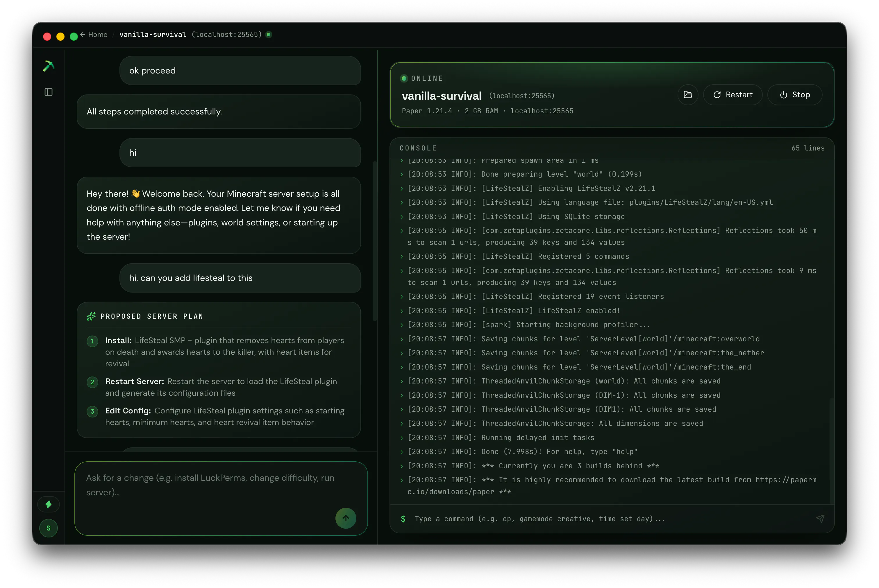Click green status dot next to localhost:25565 title
The image size is (879, 588).
click(x=268, y=35)
